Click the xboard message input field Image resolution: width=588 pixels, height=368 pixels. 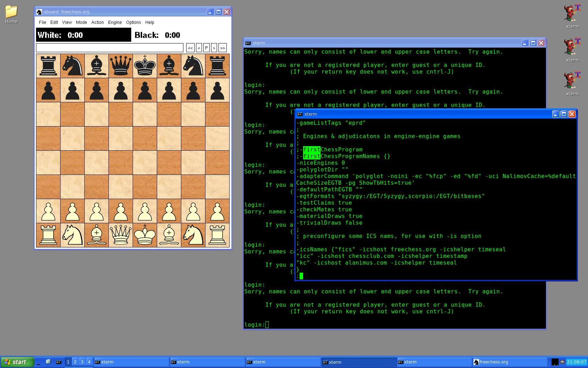pos(110,48)
